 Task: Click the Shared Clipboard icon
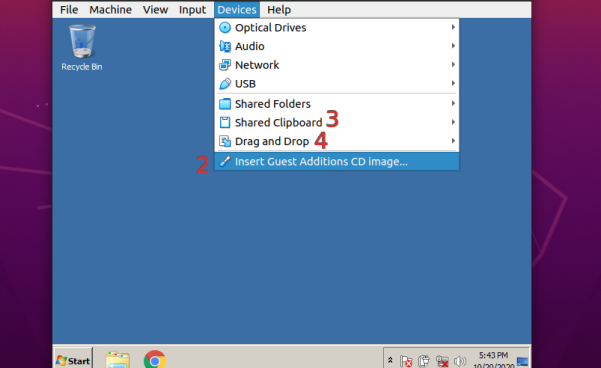pyautogui.click(x=225, y=122)
